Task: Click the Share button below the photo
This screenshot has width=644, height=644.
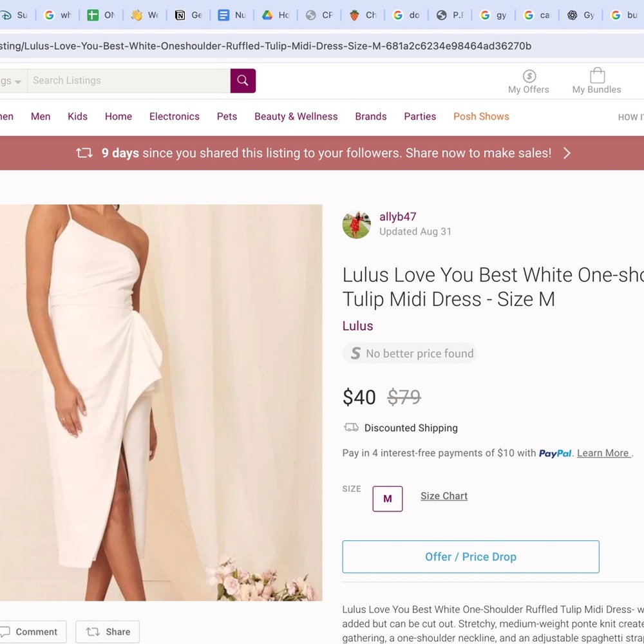Action: (x=108, y=632)
